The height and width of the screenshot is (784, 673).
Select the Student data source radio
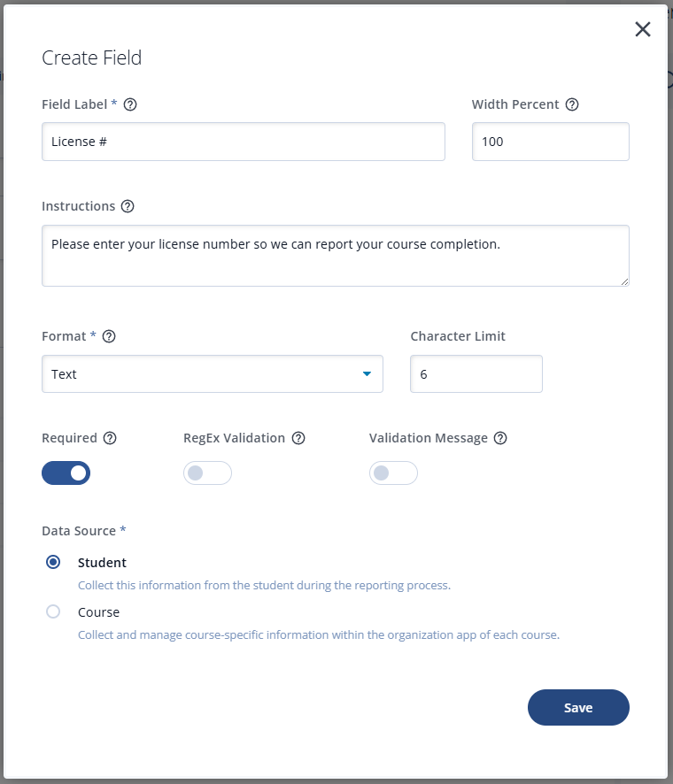[x=53, y=562]
